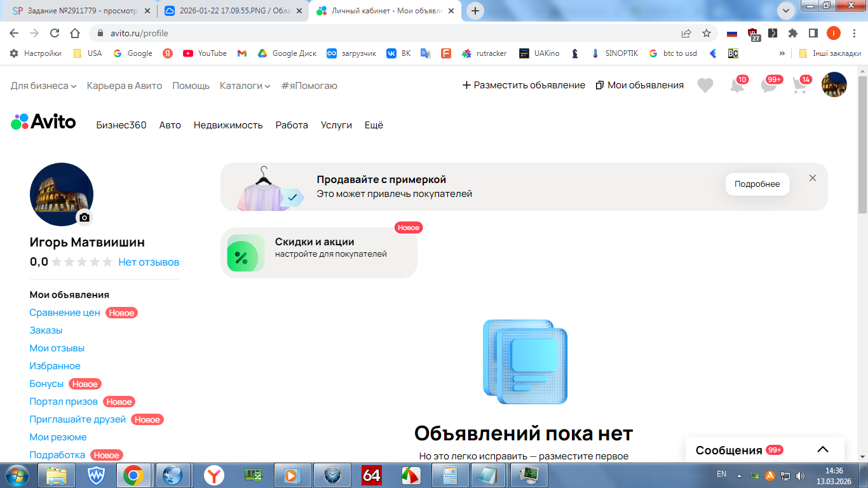Screen dimensions: 868x488
Task: Open rutracker bookmark
Action: click(x=484, y=53)
